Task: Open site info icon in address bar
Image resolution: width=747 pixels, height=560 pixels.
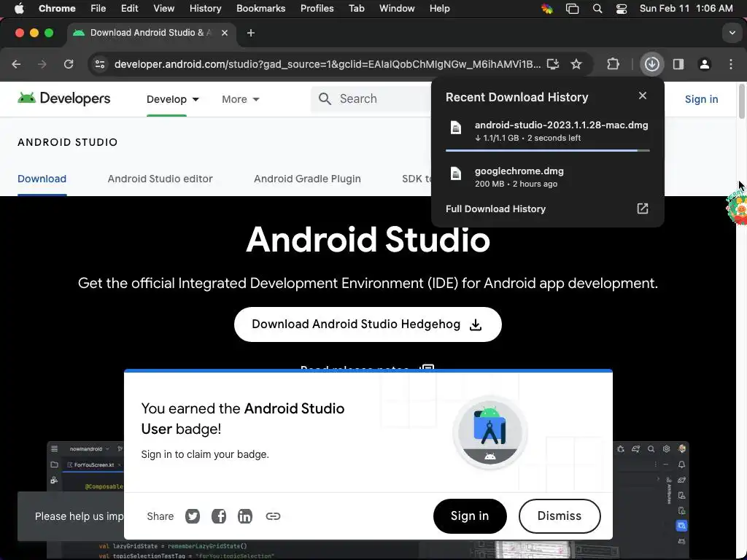Action: click(99, 64)
